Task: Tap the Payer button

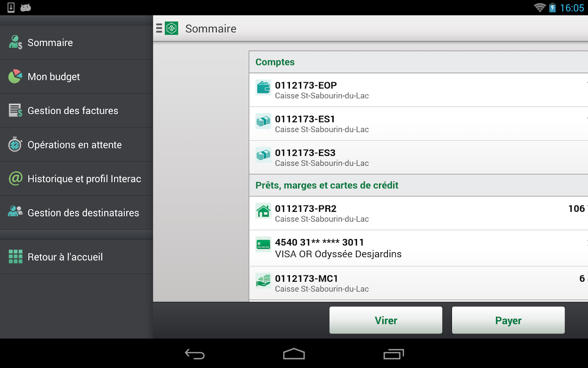Action: (508, 320)
